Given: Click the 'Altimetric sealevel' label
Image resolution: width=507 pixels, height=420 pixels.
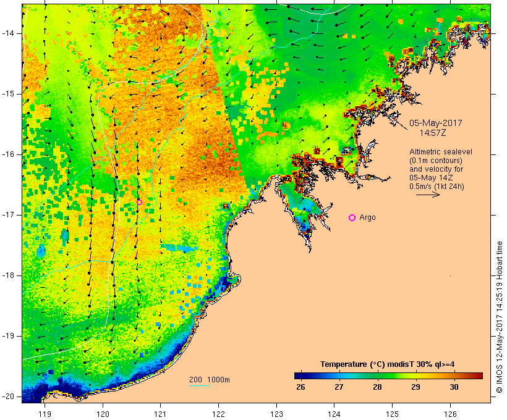Looking at the screenshot, I should [x=441, y=152].
